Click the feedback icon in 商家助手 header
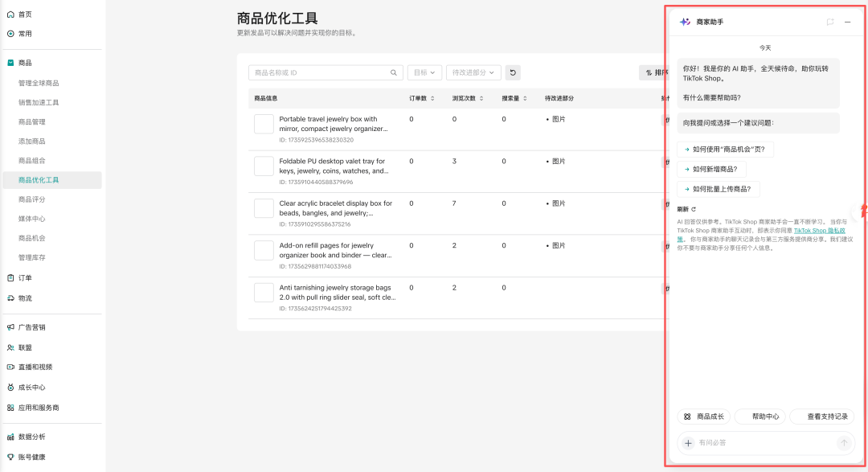The height and width of the screenshot is (472, 868). [x=829, y=22]
